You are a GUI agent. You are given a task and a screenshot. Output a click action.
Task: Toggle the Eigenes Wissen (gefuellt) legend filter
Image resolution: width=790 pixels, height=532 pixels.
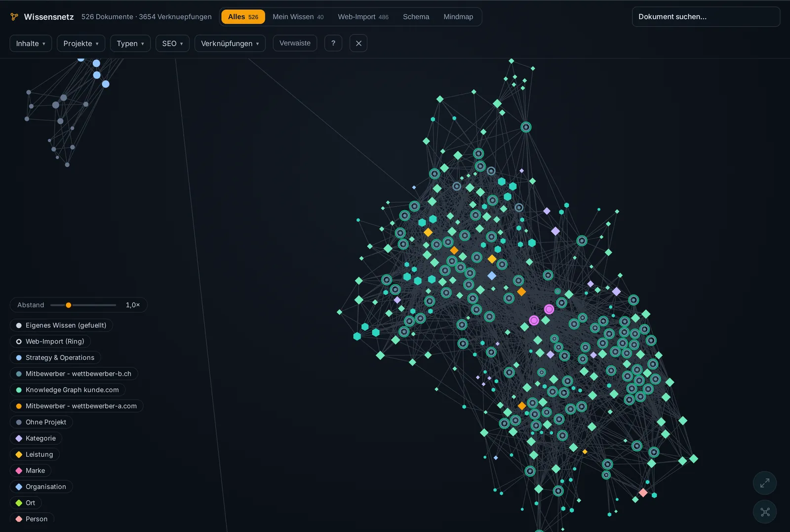click(61, 325)
